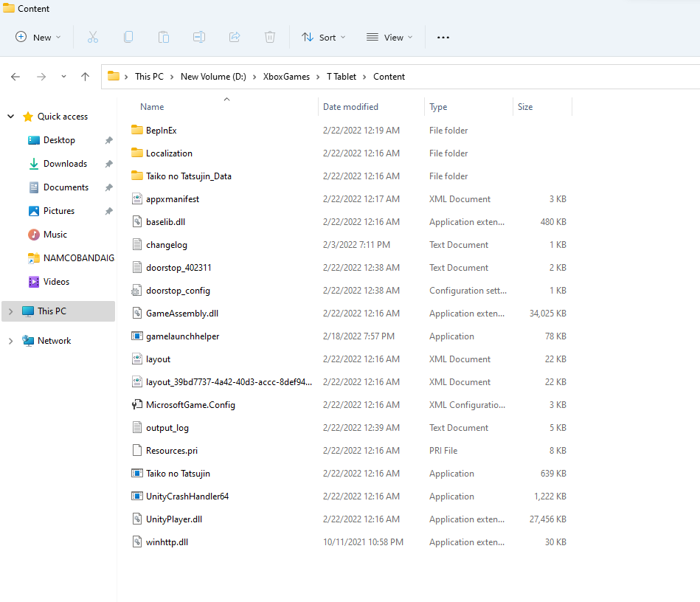Delete selection with the trash icon

pyautogui.click(x=269, y=37)
